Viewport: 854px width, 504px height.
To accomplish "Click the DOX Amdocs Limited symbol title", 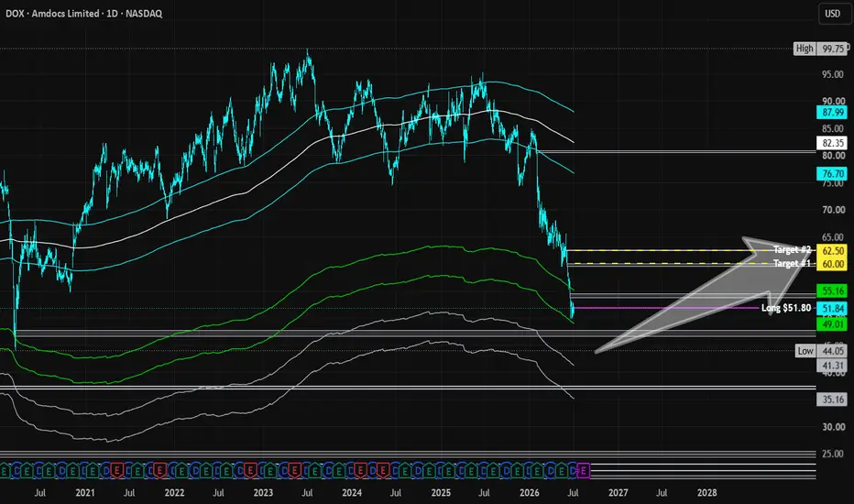I will point(84,14).
